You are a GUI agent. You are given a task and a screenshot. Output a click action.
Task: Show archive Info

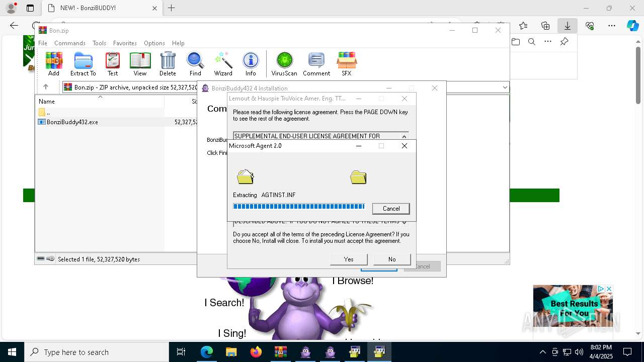[251, 64]
